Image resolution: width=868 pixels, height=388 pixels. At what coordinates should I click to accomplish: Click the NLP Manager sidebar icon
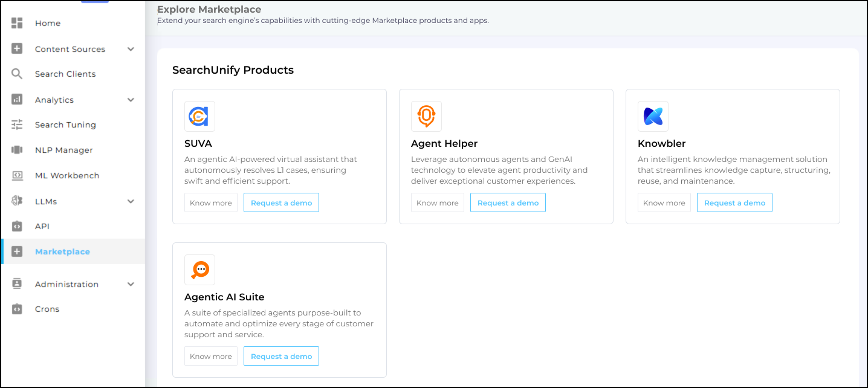(17, 150)
